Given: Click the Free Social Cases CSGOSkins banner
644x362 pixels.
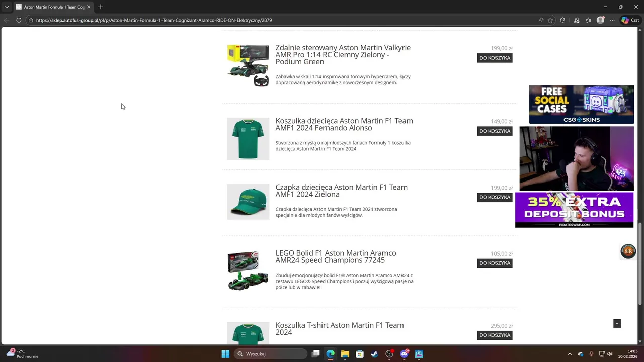Looking at the screenshot, I should 582,105.
